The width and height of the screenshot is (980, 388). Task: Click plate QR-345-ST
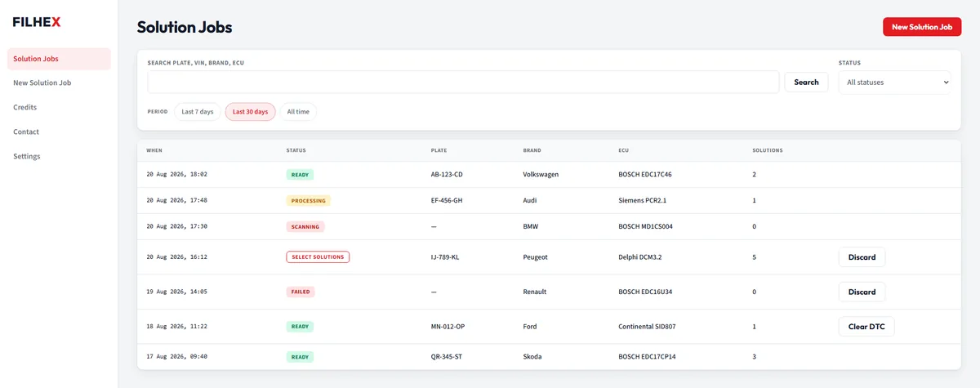click(447, 357)
